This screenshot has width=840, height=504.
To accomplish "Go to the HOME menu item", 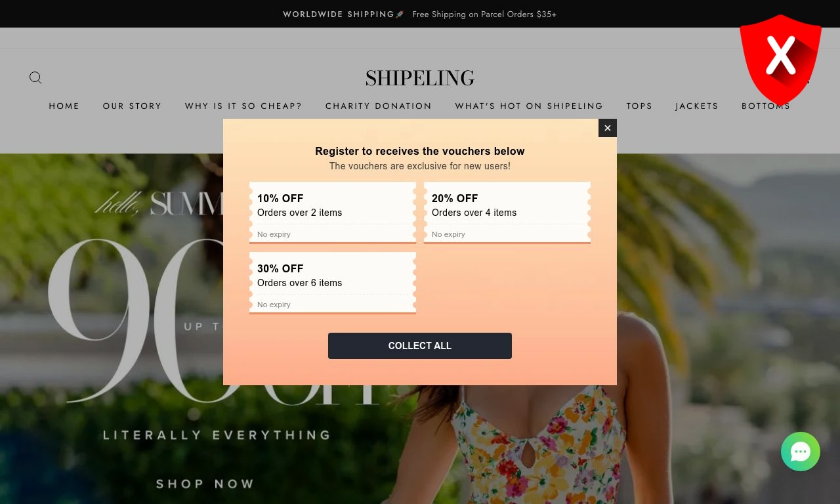I will coord(64,106).
